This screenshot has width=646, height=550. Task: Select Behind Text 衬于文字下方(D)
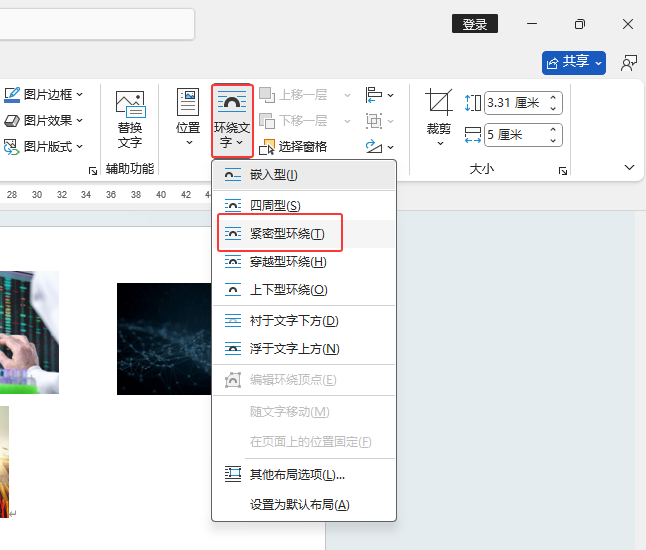click(x=304, y=321)
